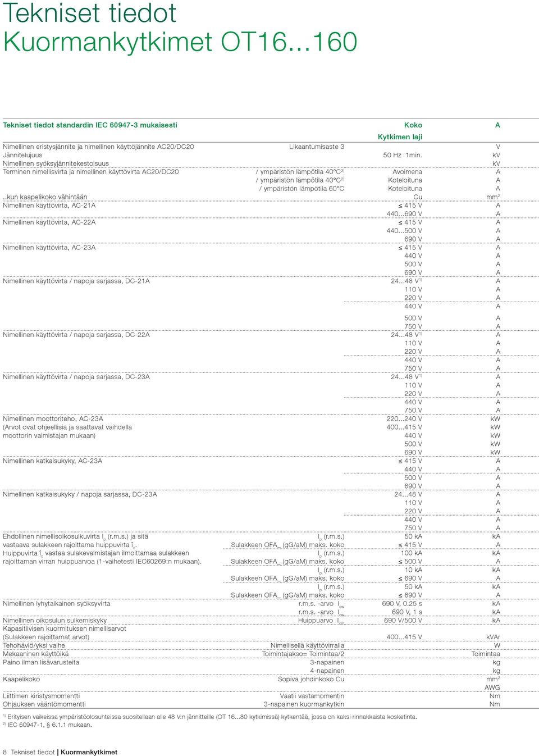Click the "Kytkimen laji" header

(x=400, y=137)
